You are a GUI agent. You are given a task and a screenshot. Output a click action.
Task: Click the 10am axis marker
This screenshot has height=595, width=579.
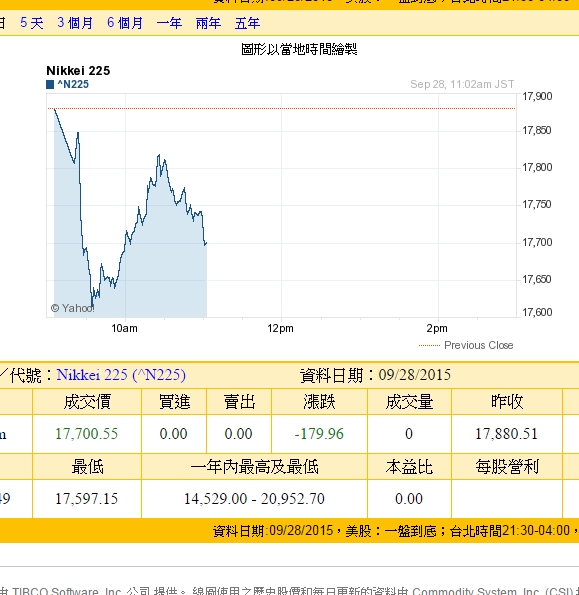point(124,328)
